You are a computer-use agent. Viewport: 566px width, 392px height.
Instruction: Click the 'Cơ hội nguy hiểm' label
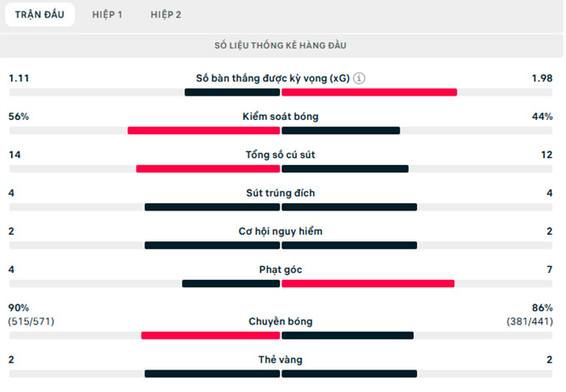(281, 231)
